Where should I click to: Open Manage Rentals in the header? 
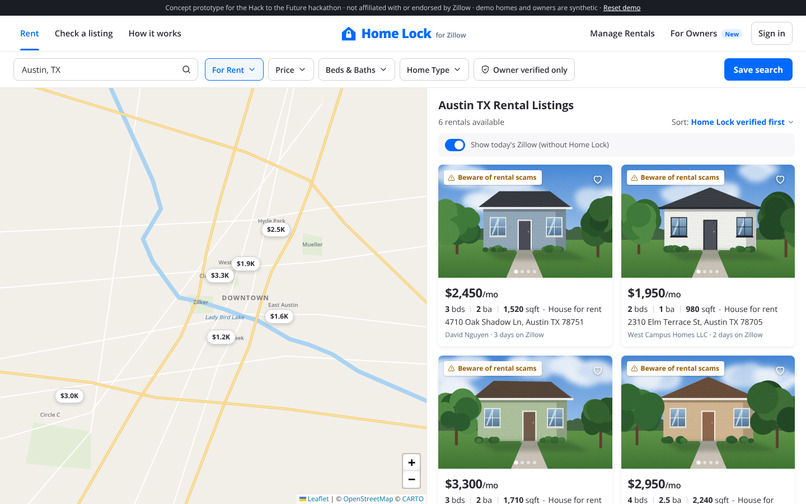click(x=622, y=33)
